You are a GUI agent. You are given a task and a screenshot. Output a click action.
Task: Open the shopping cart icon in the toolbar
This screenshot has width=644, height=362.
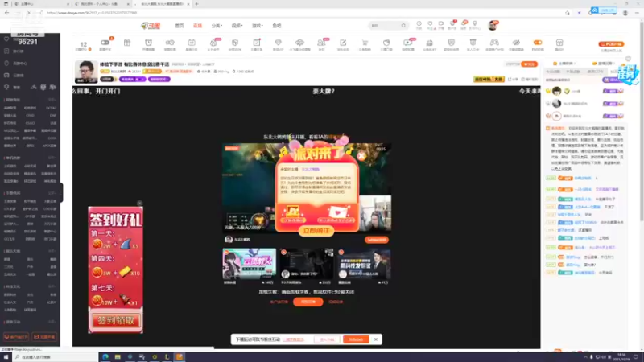click(365, 43)
